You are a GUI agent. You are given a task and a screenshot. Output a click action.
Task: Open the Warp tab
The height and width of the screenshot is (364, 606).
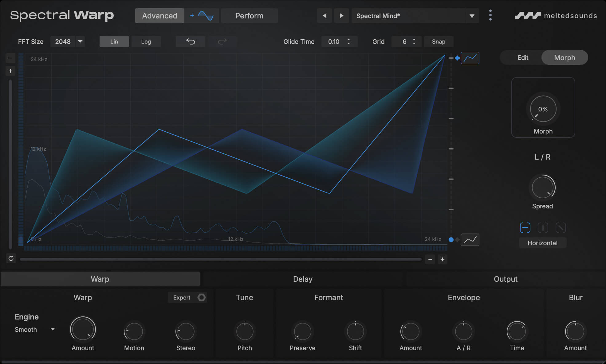[100, 279]
